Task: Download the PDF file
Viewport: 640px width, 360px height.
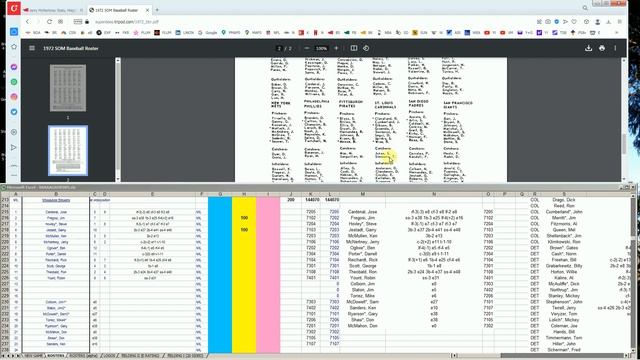Action: [x=588, y=48]
